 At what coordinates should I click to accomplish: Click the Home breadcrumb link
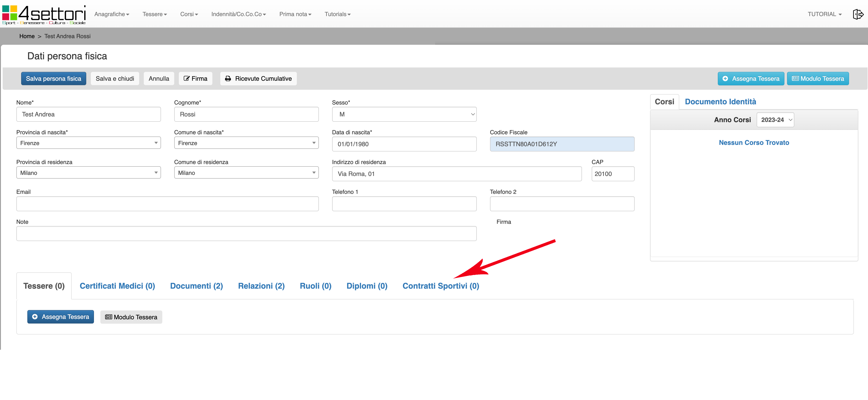point(27,36)
